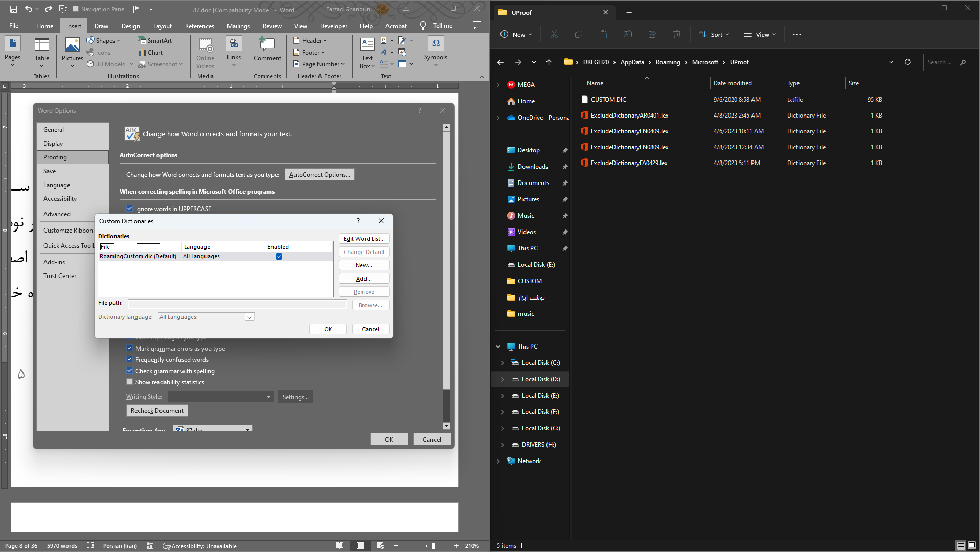Image resolution: width=980 pixels, height=552 pixels.
Task: Insert a SmartArt graphic
Action: point(155,40)
